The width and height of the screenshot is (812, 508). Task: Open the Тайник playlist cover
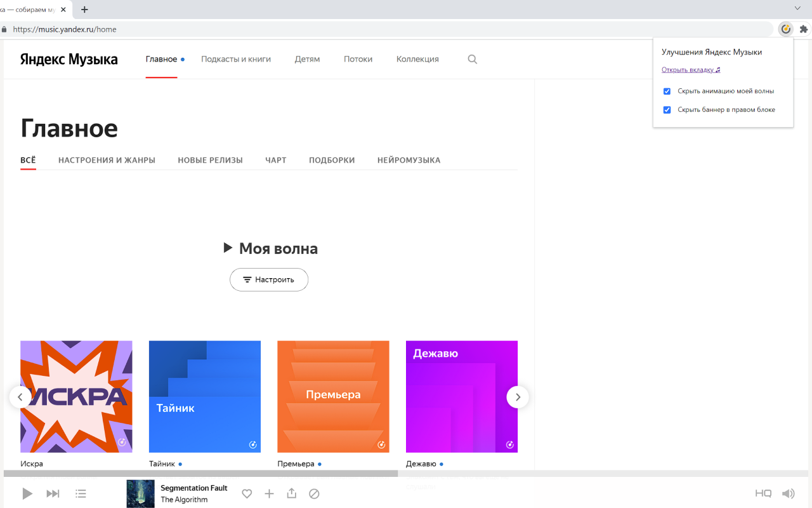[205, 397]
